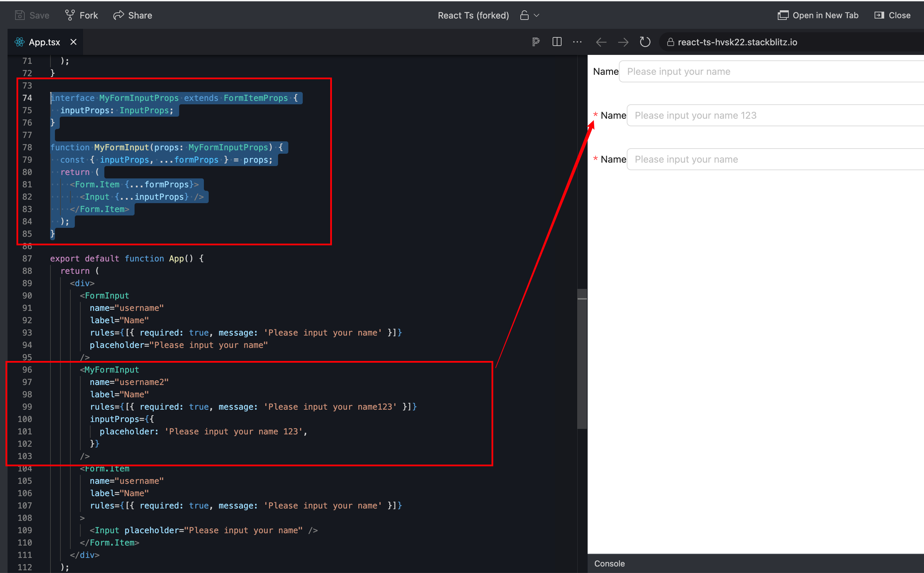Toggle the project privacy lock
Viewport: 924px width, 573px height.
click(524, 15)
